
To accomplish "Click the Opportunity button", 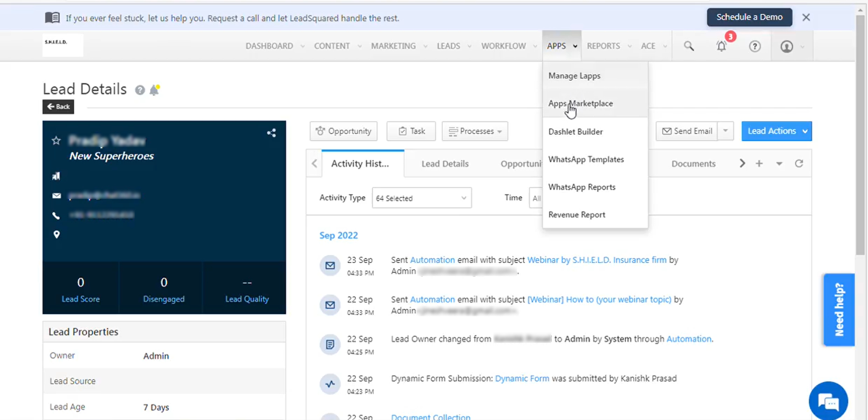I will [x=343, y=131].
